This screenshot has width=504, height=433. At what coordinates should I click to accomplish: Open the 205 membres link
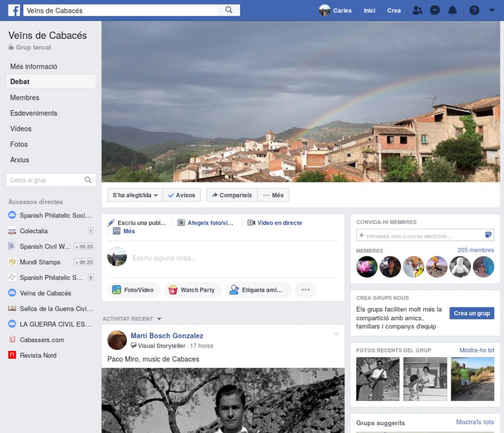pos(475,250)
